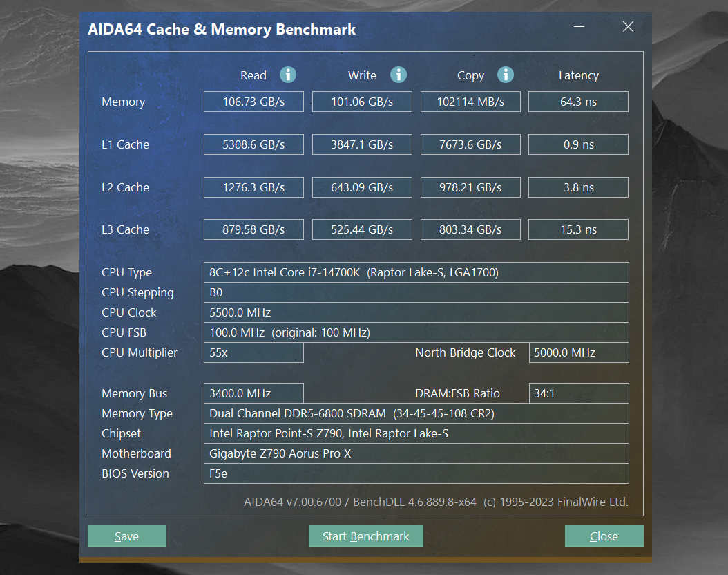The image size is (728, 575).
Task: Click the CPU Type label
Action: pyautogui.click(x=127, y=272)
